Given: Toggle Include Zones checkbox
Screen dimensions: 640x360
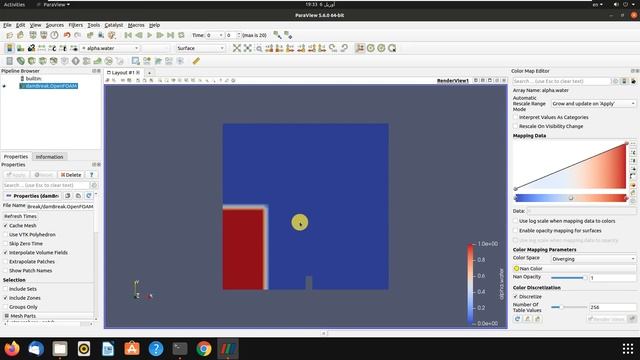Looking at the screenshot, I should click(6, 298).
